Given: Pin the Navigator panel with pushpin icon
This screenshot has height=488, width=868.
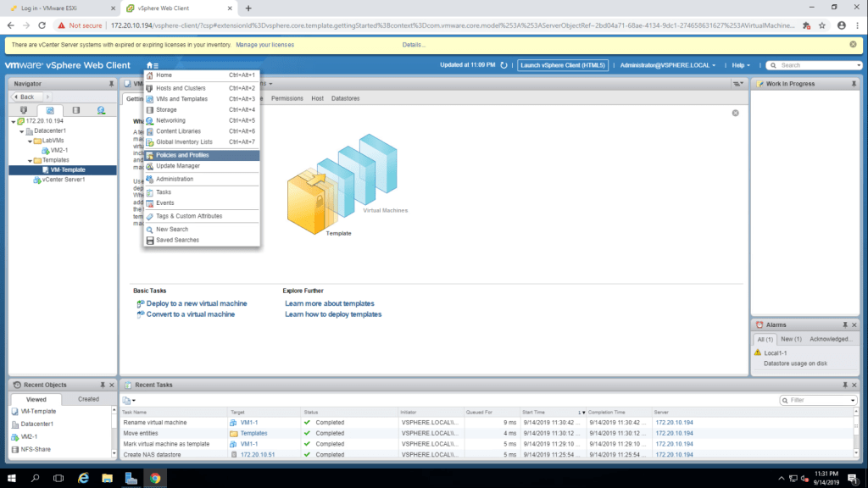Looking at the screenshot, I should (x=111, y=84).
